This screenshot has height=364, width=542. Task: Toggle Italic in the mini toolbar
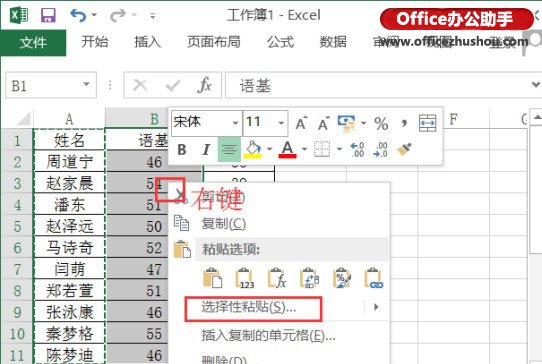[206, 150]
